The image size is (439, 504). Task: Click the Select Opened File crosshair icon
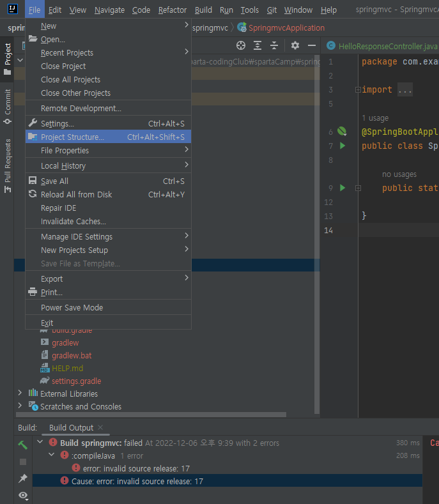click(241, 45)
